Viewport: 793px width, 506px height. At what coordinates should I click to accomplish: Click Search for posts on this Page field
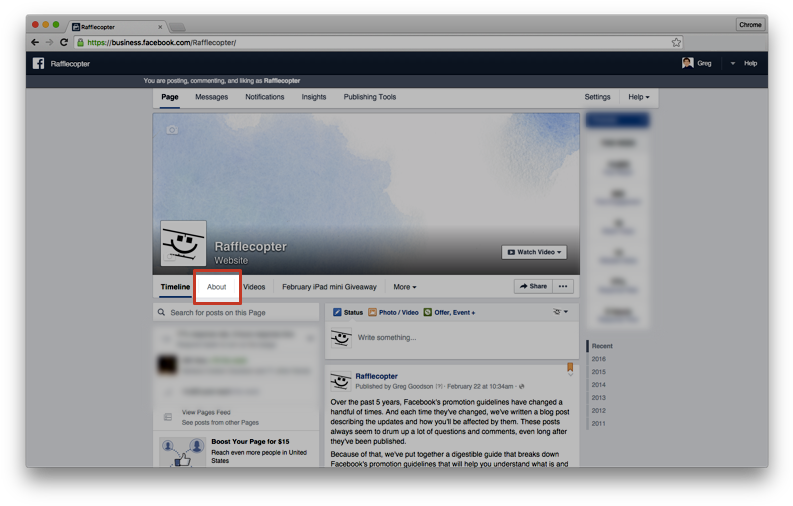(x=236, y=312)
